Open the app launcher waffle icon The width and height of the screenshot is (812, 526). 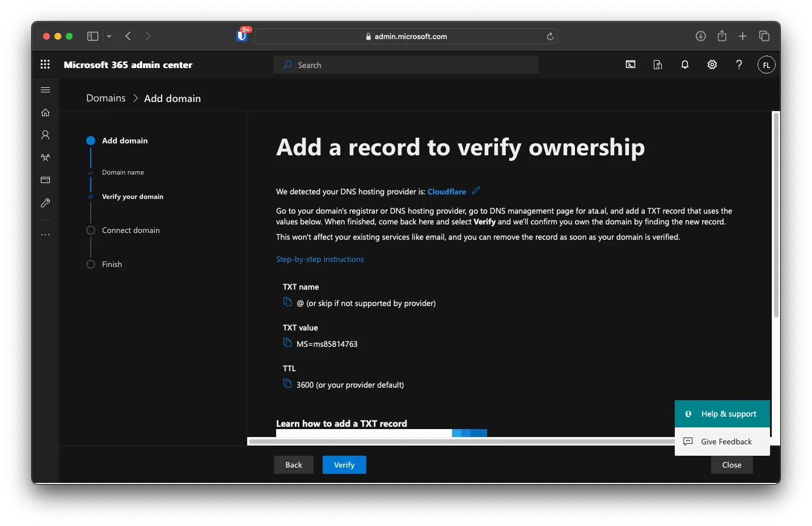45,65
